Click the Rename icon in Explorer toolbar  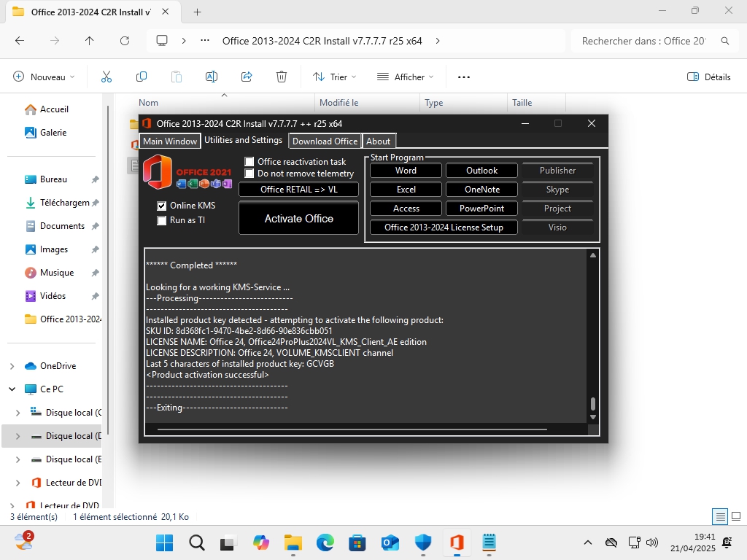pos(212,77)
